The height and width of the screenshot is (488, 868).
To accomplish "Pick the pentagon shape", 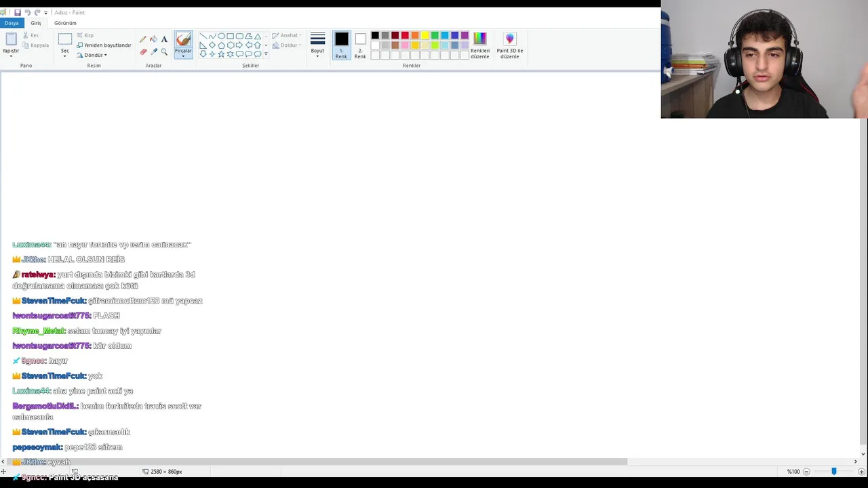I will click(221, 45).
